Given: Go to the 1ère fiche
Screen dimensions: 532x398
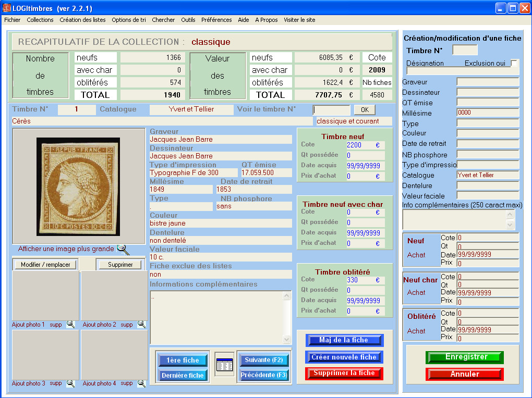Looking at the screenshot, I should 183,360.
